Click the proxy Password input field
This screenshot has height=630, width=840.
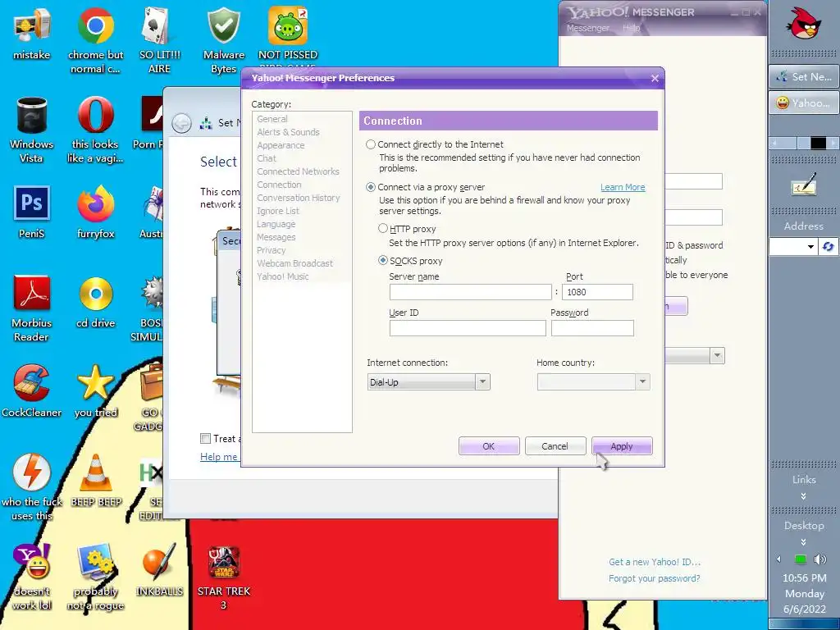pyautogui.click(x=592, y=328)
